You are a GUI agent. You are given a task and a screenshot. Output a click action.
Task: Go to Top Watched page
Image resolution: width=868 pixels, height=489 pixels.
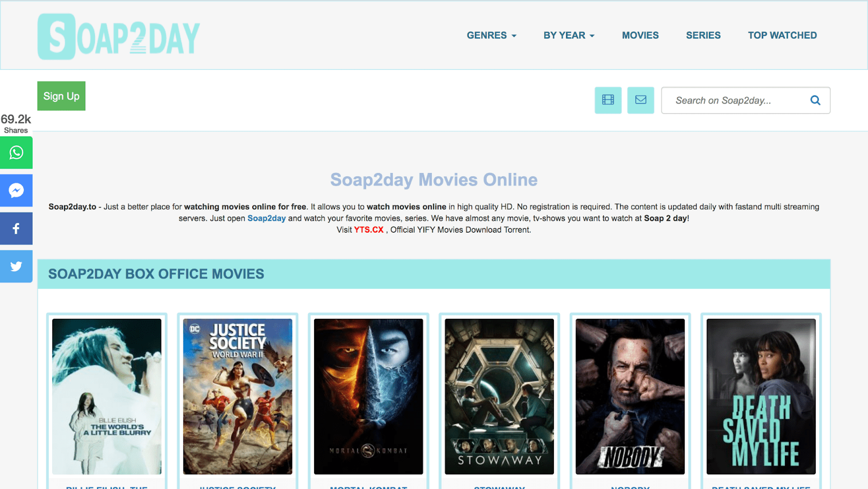click(x=782, y=35)
